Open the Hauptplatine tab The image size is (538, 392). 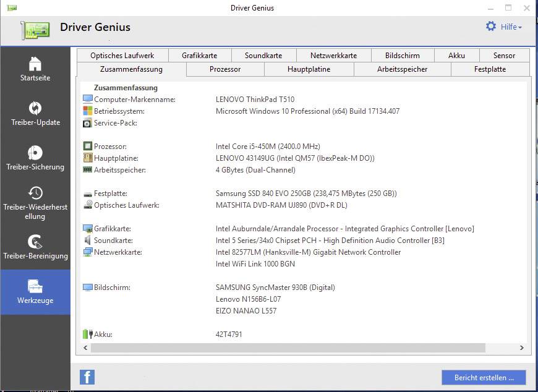pyautogui.click(x=309, y=69)
